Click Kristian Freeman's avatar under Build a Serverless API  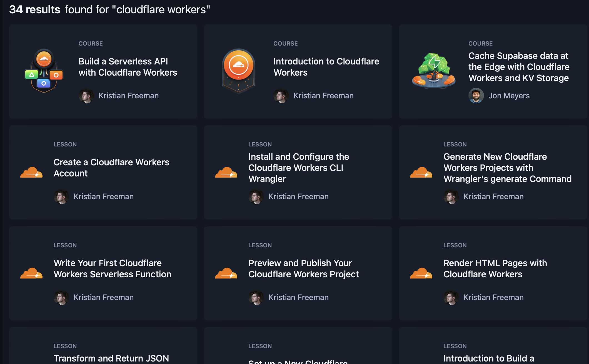coord(86,96)
